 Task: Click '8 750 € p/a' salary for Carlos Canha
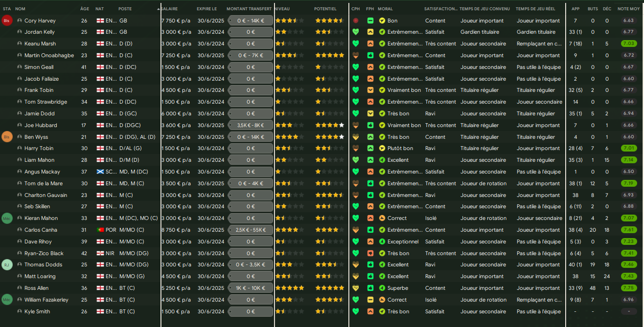[x=175, y=230]
